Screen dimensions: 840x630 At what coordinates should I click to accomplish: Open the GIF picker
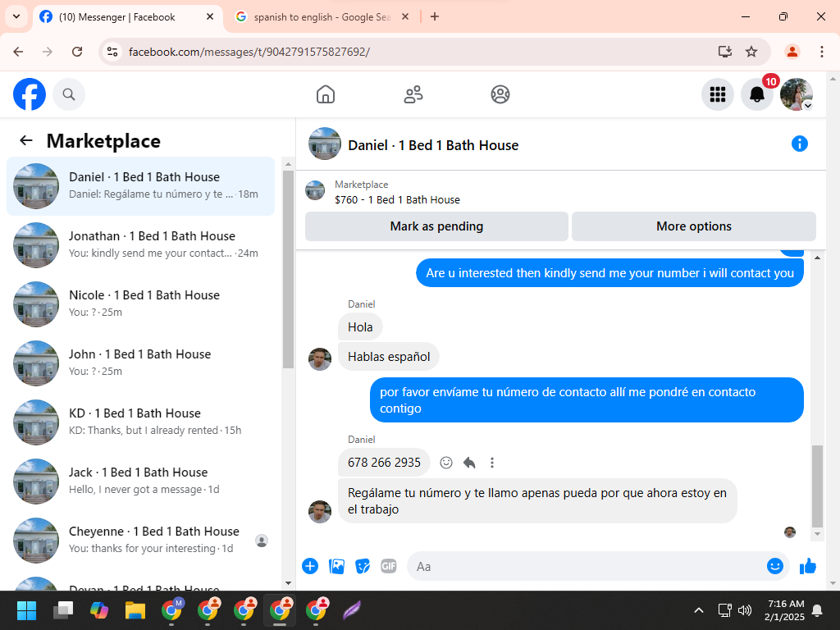click(388, 566)
